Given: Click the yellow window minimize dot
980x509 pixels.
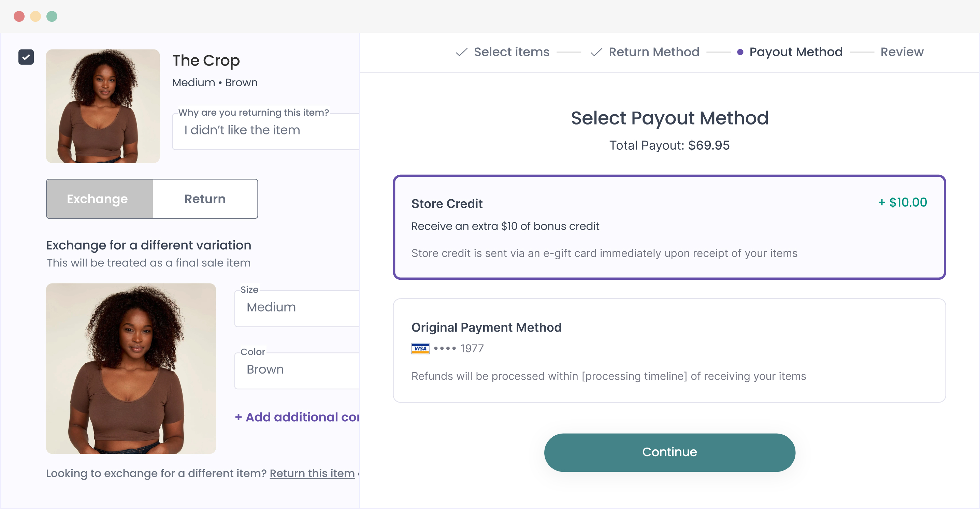Looking at the screenshot, I should 35,16.
